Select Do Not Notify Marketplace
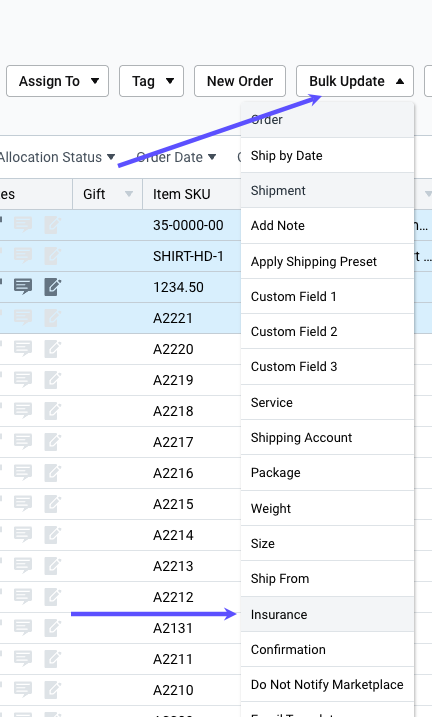This screenshot has width=432, height=717. 327,685
